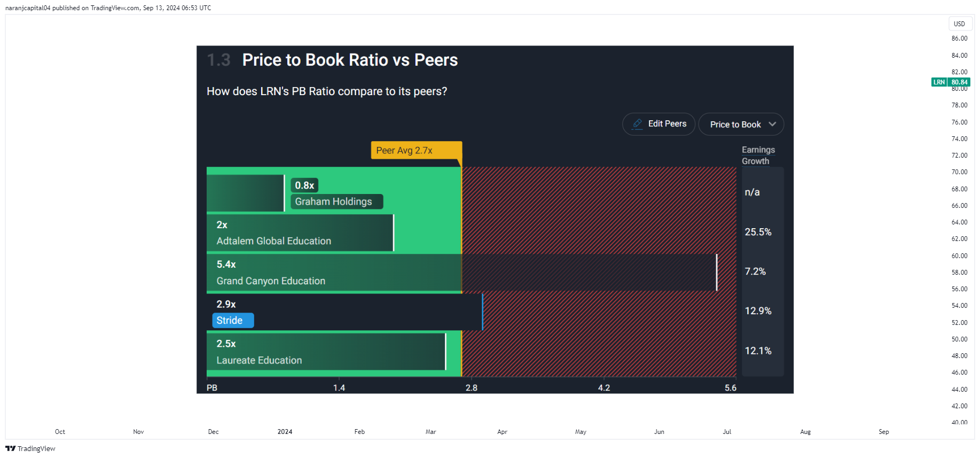Screen dimensions: 980x458
Task: Click the 5.4x ratio value
Action: click(x=226, y=265)
